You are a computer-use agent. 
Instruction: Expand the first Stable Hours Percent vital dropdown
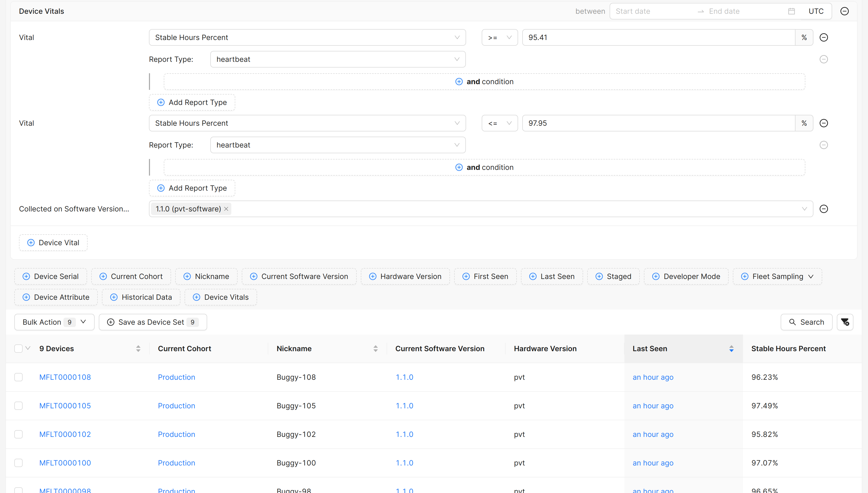pyautogui.click(x=307, y=38)
